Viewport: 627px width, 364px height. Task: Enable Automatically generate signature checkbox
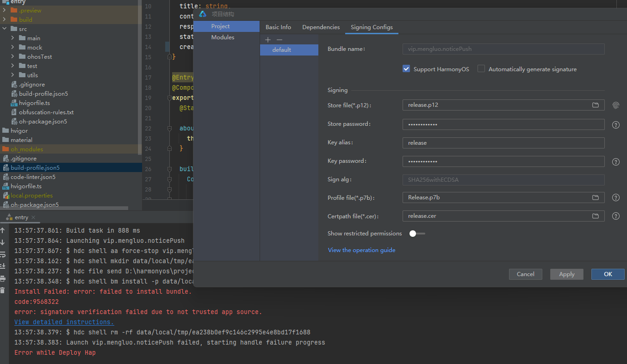481,69
